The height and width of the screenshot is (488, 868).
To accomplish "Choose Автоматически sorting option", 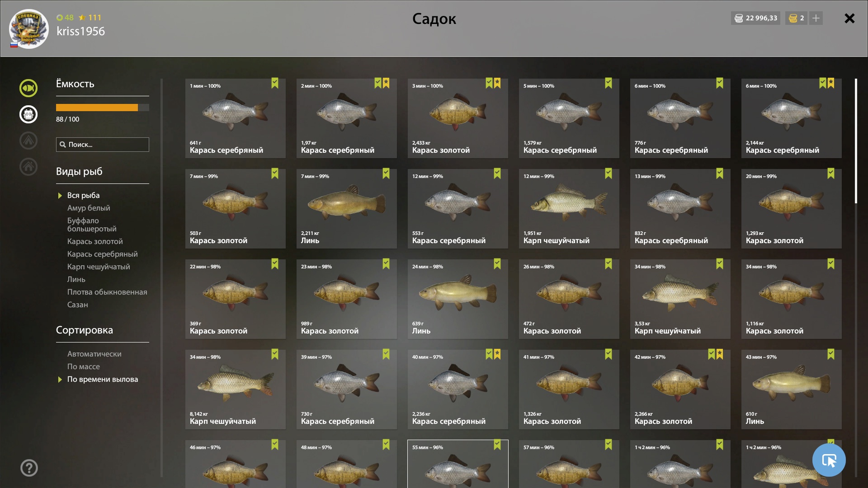I will pos(94,354).
